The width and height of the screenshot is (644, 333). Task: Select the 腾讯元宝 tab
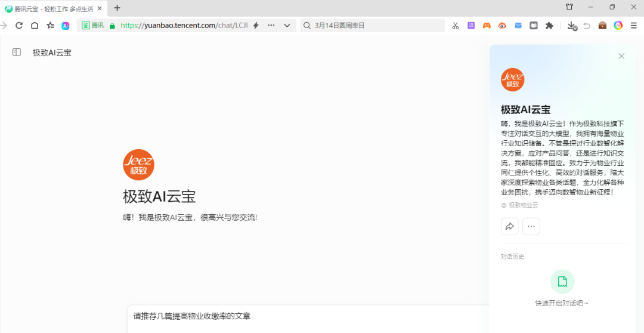[x=54, y=8]
